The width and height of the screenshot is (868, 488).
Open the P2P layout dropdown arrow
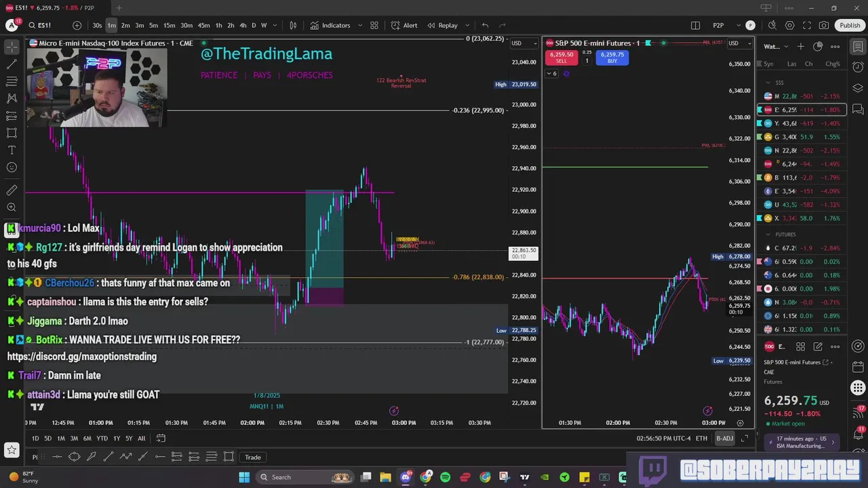point(737,25)
